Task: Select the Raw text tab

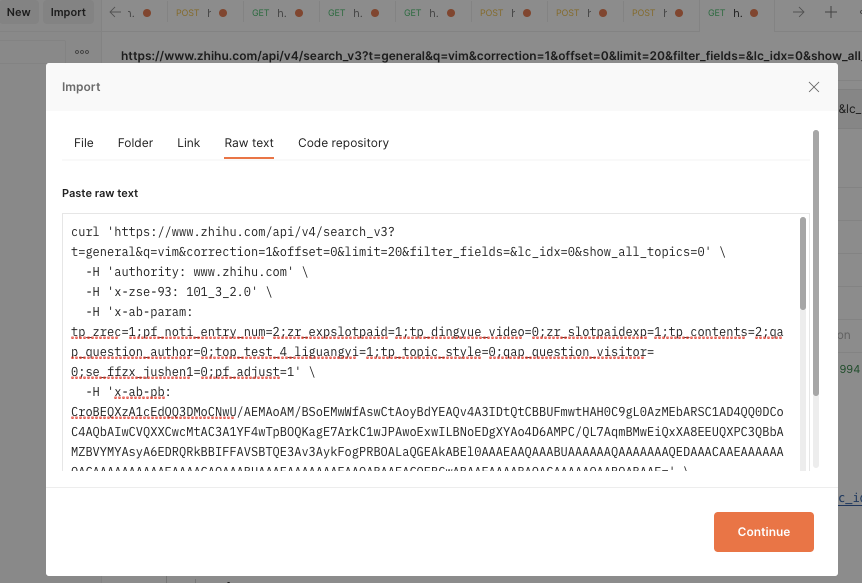Action: [x=249, y=143]
